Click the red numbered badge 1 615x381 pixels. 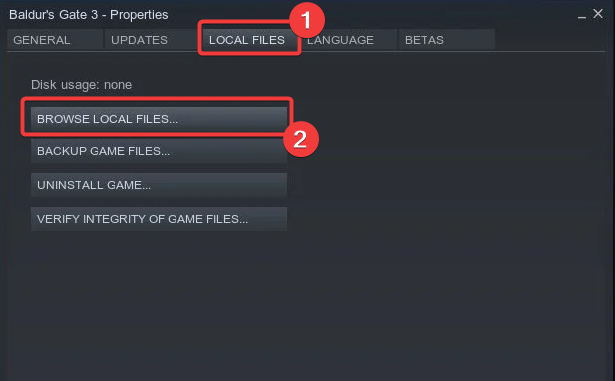pos(307,20)
